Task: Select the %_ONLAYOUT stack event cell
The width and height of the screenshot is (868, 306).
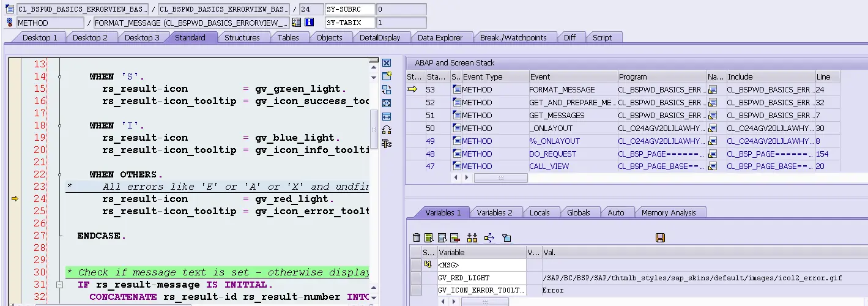Action: tap(573, 141)
